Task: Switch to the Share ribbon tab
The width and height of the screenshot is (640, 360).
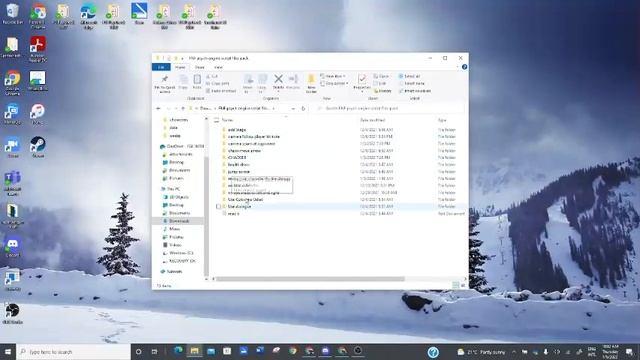Action: (x=200, y=67)
